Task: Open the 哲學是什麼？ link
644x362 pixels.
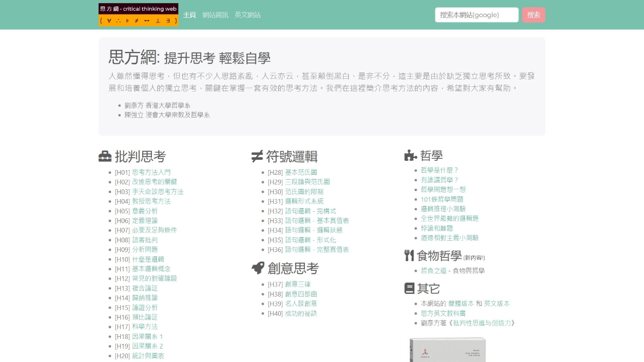Action: pos(440,171)
